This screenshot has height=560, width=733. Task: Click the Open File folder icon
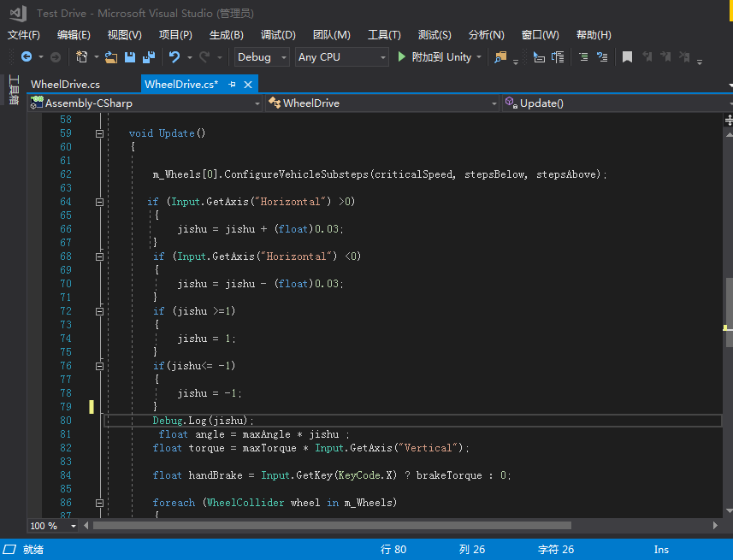[x=111, y=57]
